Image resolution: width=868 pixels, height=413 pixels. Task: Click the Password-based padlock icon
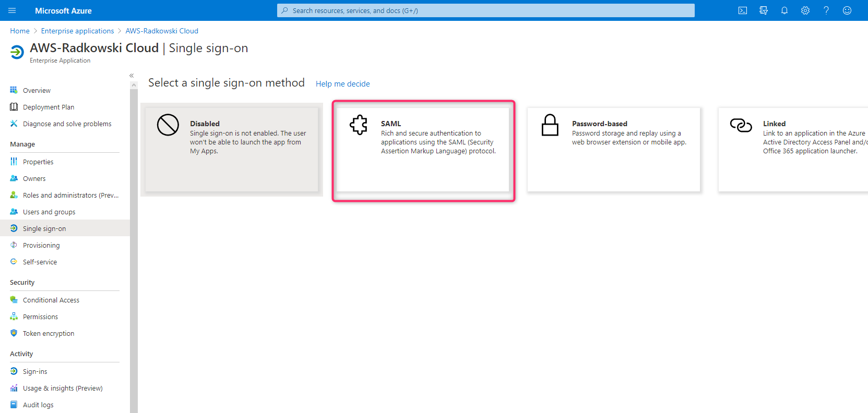550,125
